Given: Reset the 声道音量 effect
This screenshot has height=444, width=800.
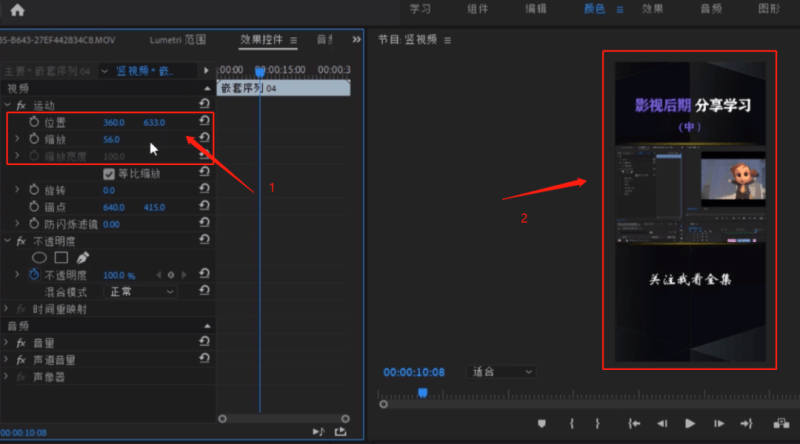Looking at the screenshot, I should coord(205,358).
